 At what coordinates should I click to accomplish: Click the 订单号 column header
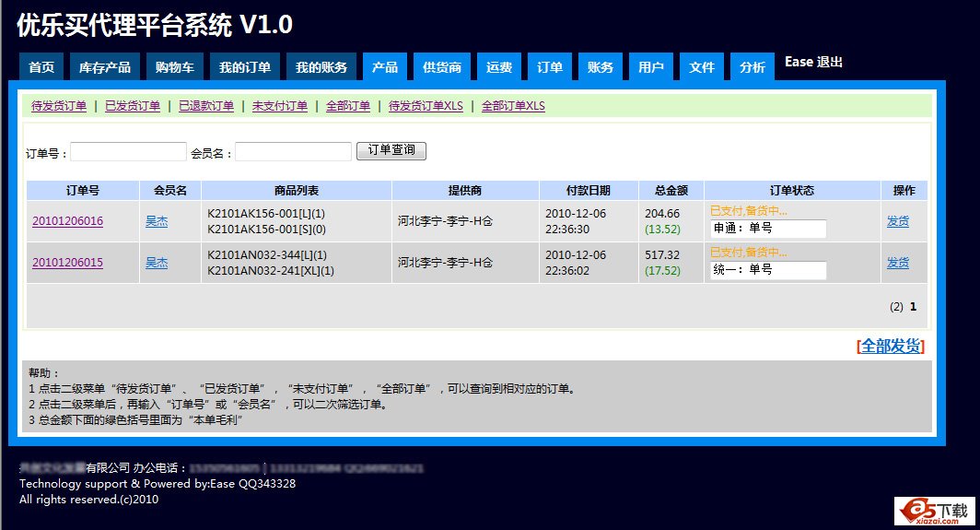83,190
